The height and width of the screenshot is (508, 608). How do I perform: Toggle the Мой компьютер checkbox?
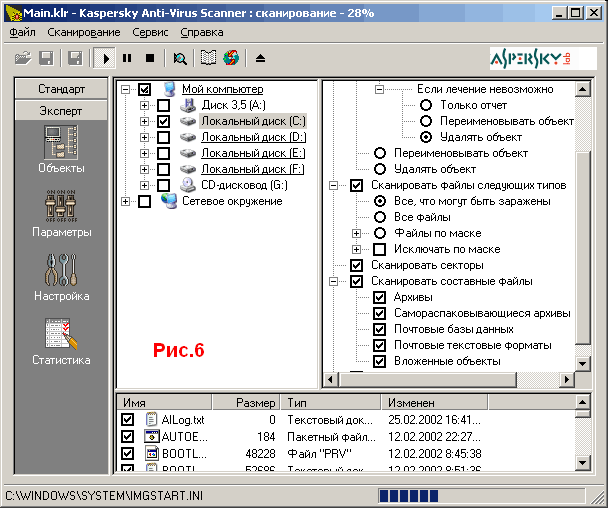coord(144,89)
